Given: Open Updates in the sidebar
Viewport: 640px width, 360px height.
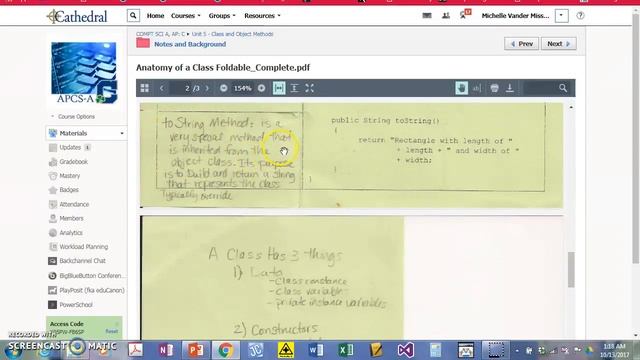Looking at the screenshot, I should (x=69, y=147).
